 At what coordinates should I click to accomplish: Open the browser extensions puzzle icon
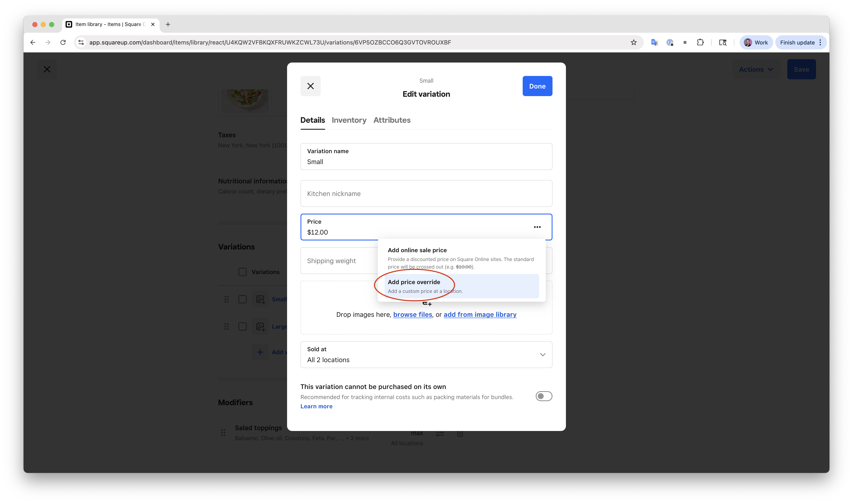[x=700, y=42]
